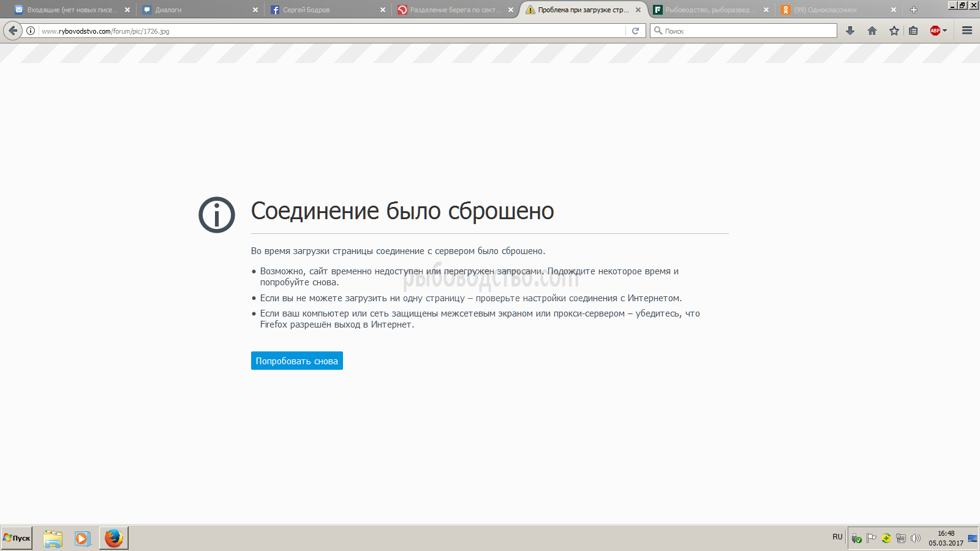Go to the Home page icon
This screenshot has height=551, width=980.
pos(872,31)
